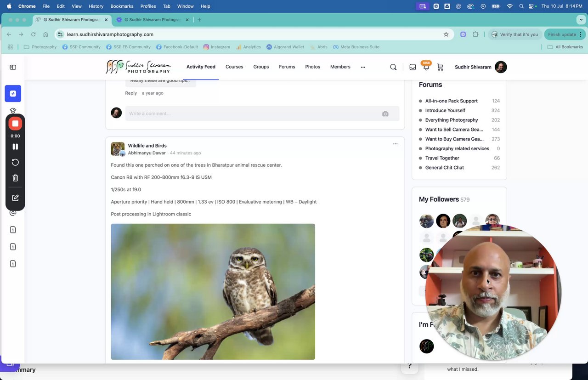588x380 pixels.
Task: Open the Bookmarks menu in macOS menu bar
Action: [x=121, y=6]
